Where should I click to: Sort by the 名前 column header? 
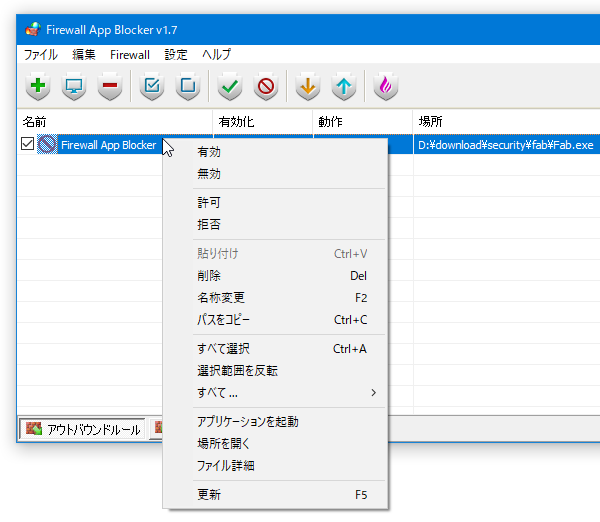coord(115,122)
